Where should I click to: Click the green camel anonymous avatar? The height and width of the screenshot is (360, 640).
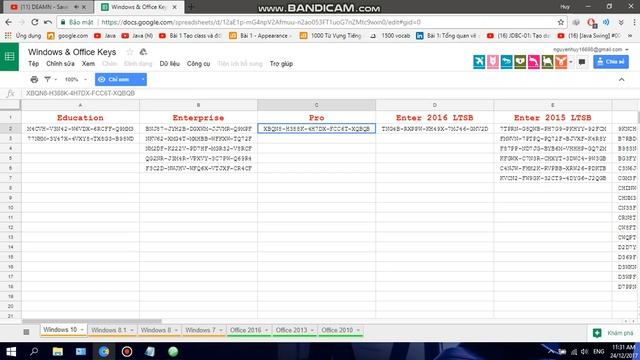(547, 62)
